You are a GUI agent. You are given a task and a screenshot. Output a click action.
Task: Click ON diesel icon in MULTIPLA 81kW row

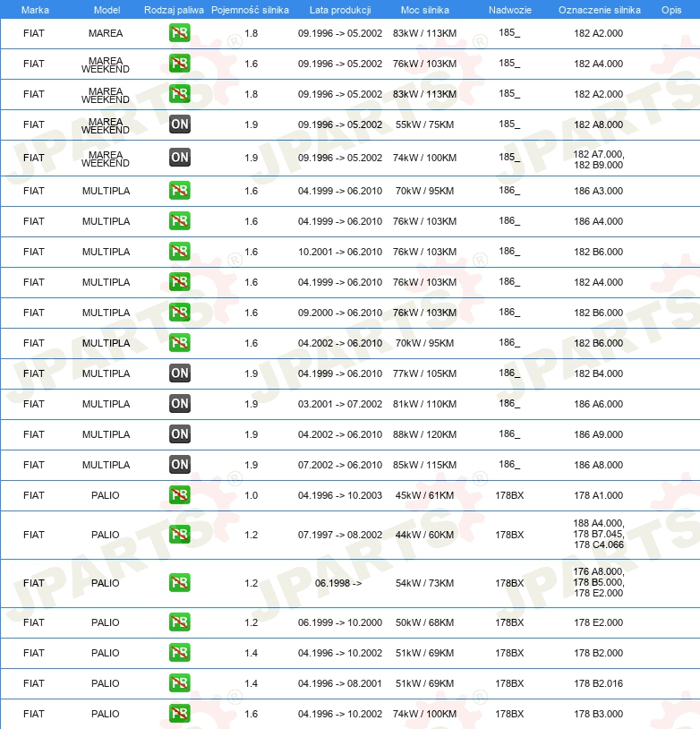[x=179, y=404]
